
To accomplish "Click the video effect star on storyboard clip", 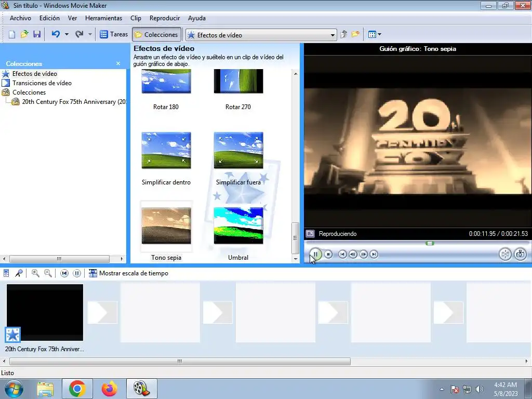I will point(13,335).
